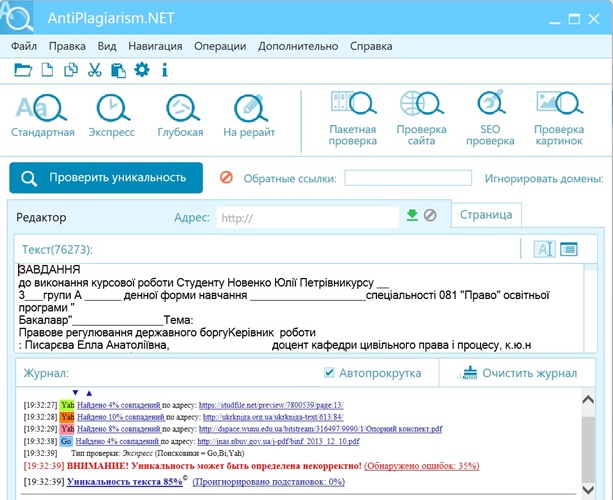Show program info with the i icon
Screen dimensions: 613x500
tap(165, 70)
